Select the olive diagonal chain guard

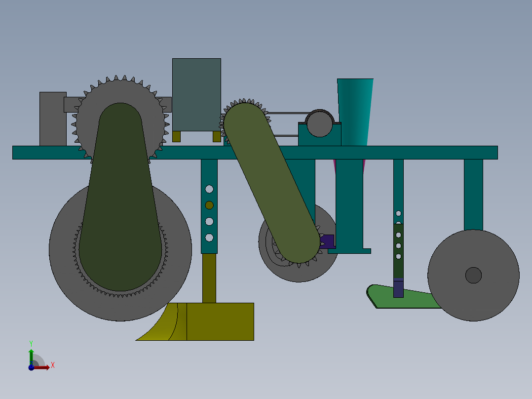tap(271, 183)
